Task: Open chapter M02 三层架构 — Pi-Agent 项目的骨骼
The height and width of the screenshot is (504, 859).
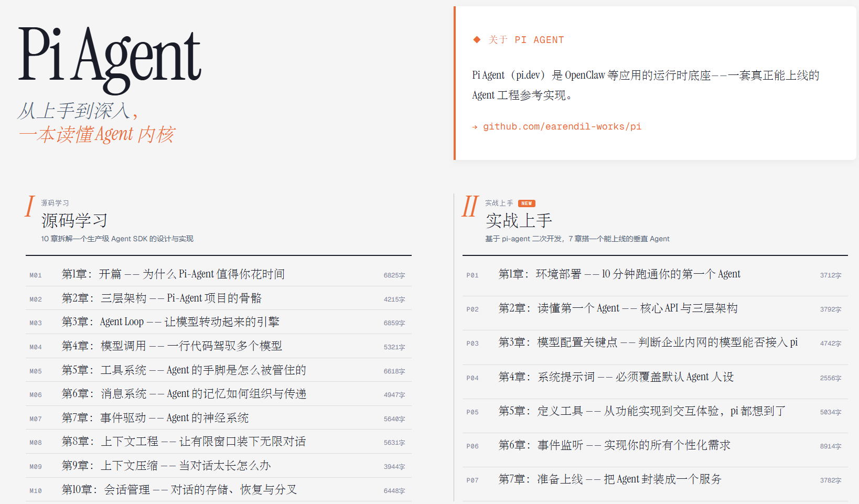Action: pos(219,298)
